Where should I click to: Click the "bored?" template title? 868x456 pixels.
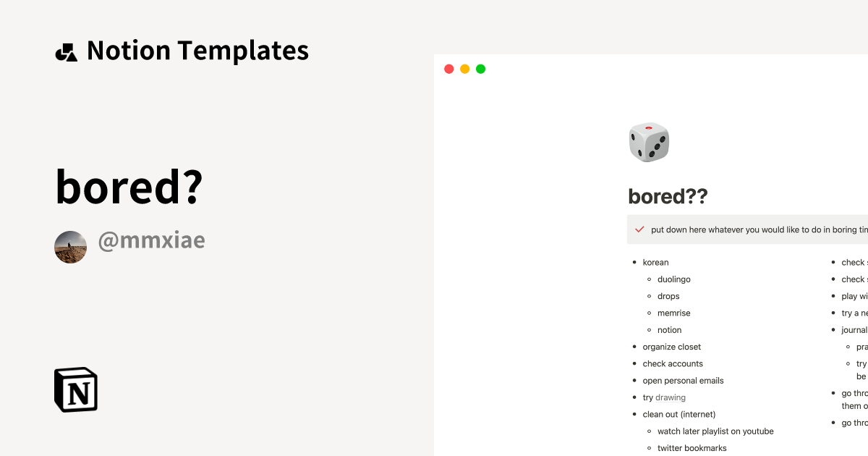tap(127, 187)
